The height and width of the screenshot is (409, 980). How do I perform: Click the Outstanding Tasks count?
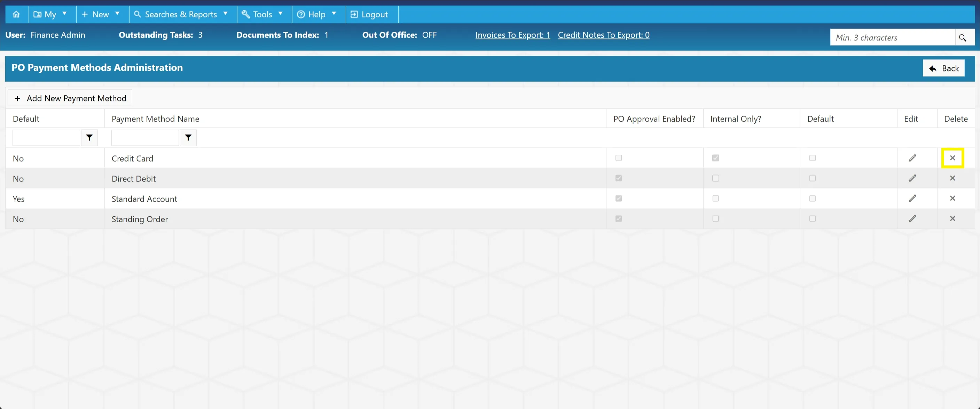(x=201, y=35)
